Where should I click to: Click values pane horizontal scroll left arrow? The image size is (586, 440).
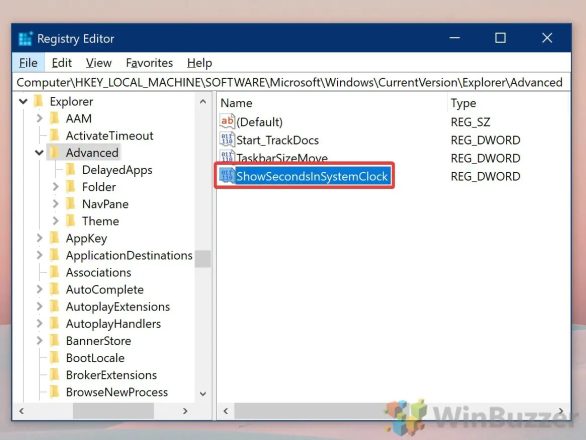coord(226,411)
